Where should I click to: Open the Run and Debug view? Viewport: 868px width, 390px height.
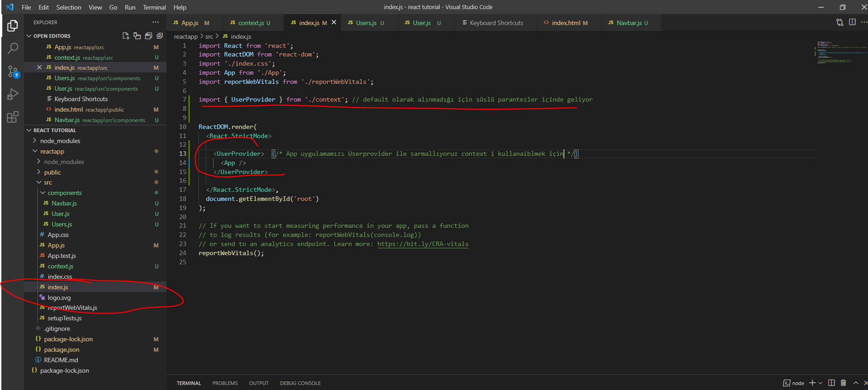click(x=13, y=94)
